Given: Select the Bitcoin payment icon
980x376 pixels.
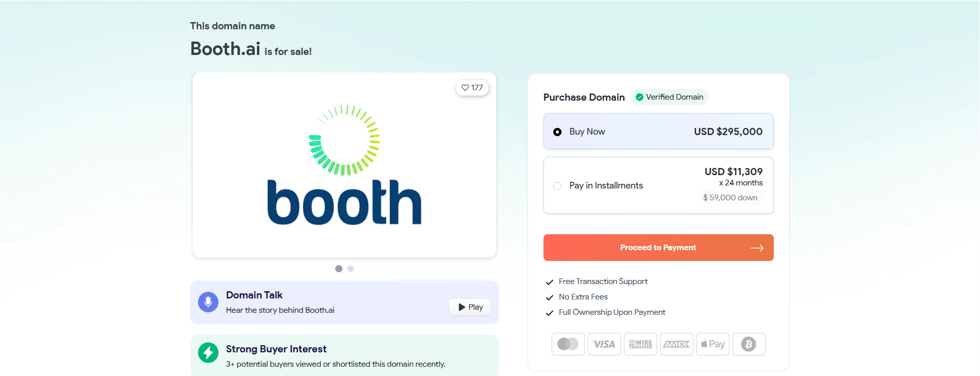Looking at the screenshot, I should (x=749, y=344).
